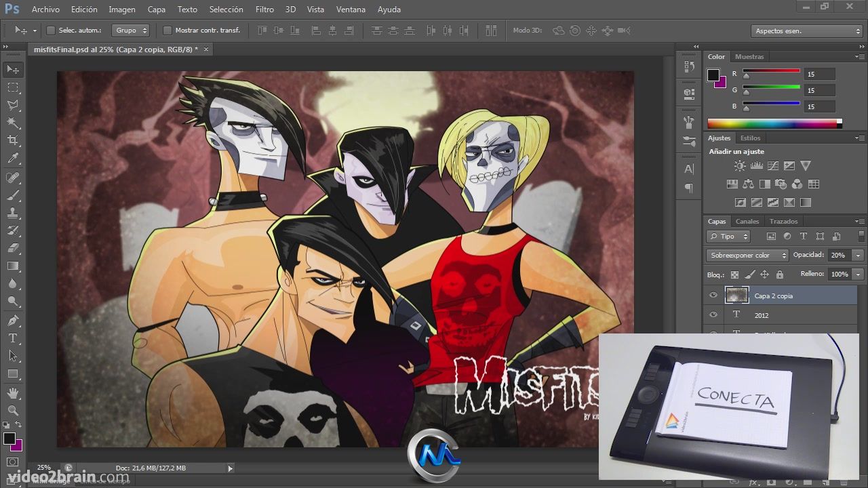Close the misfitsFinal.psd document tab
Image resolution: width=868 pixels, height=488 pixels.
click(206, 49)
